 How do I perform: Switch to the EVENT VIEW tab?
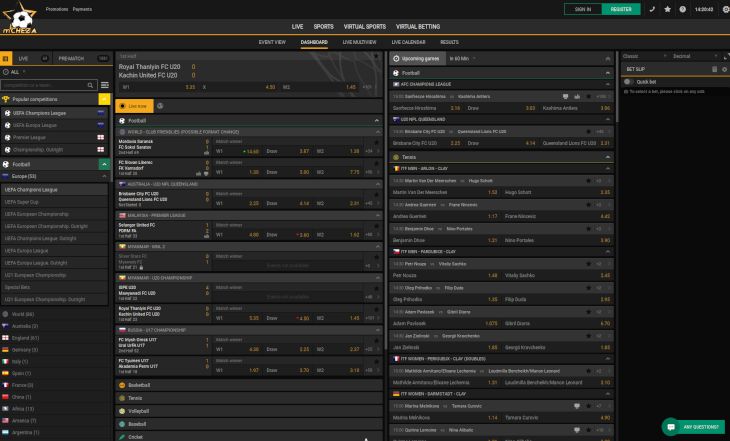(272, 42)
